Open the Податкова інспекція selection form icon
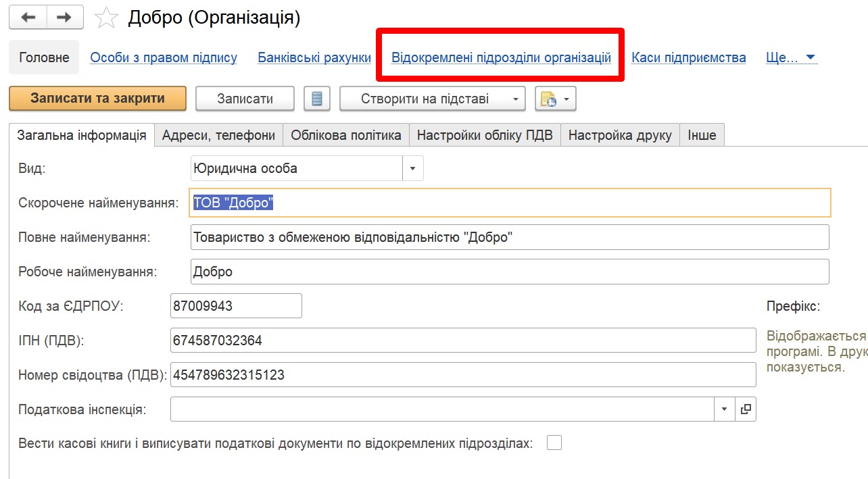 (x=746, y=409)
